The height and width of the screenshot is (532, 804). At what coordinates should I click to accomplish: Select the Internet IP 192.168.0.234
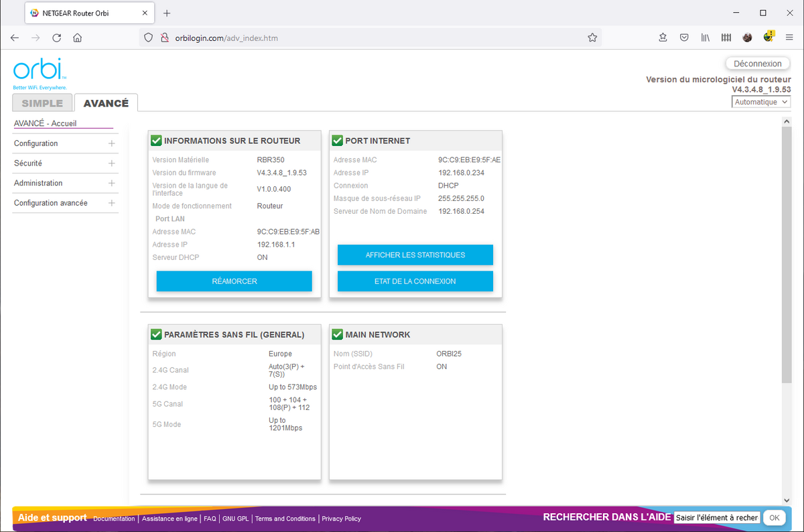point(461,173)
